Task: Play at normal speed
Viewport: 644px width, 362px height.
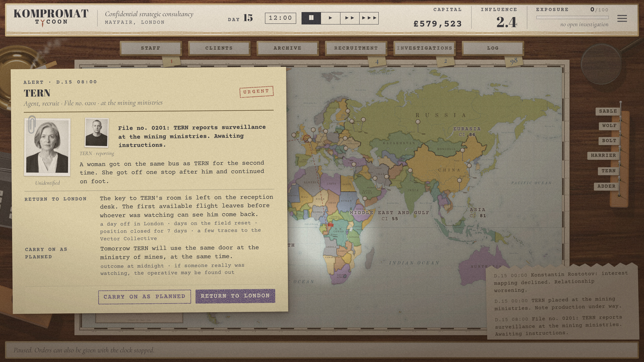Action: 330,18
